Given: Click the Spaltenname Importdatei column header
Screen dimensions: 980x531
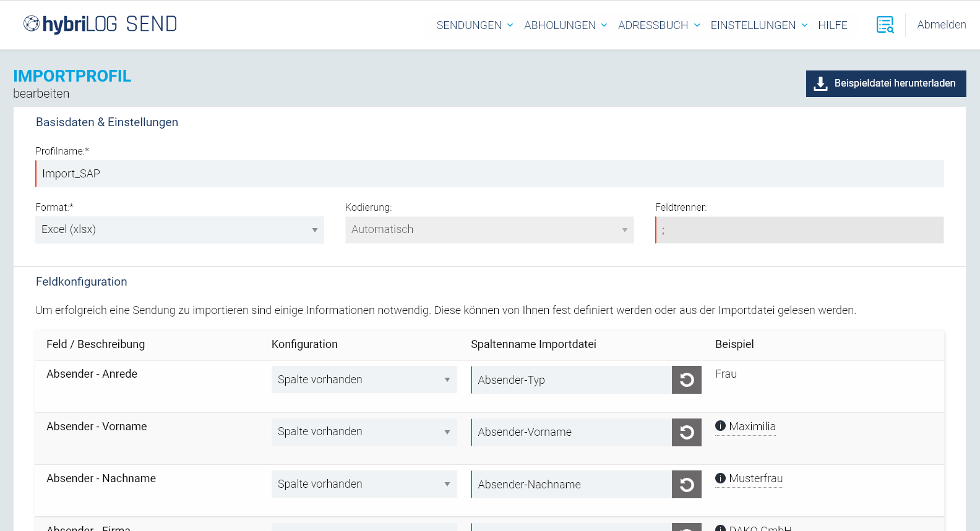Looking at the screenshot, I should [x=533, y=344].
